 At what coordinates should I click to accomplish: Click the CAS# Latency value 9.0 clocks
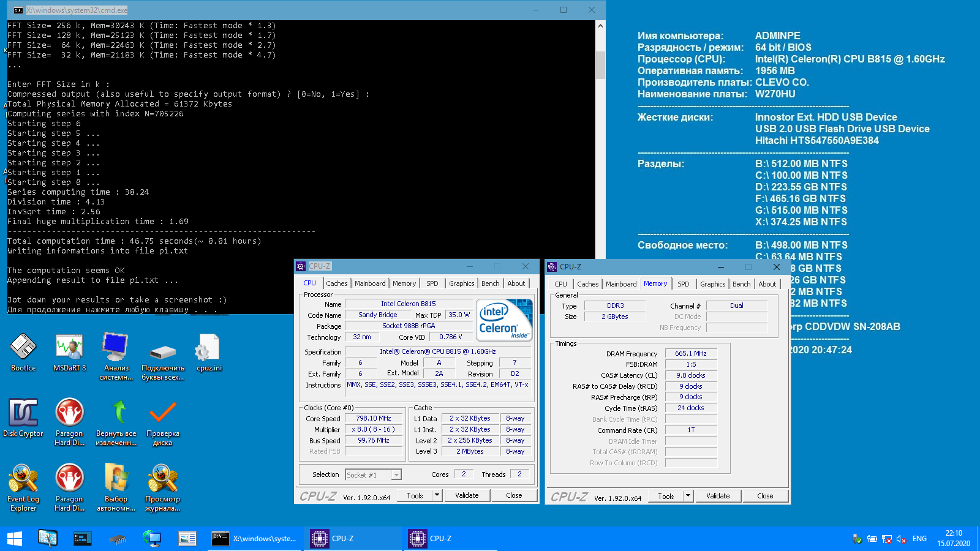pyautogui.click(x=691, y=375)
